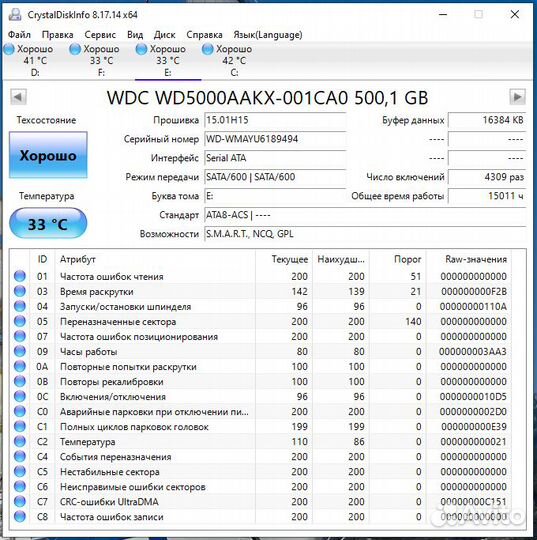Viewport: 537px width, 540px height.
Task: Click status orb for Частота ошибок позиционирования
Action: 20,336
